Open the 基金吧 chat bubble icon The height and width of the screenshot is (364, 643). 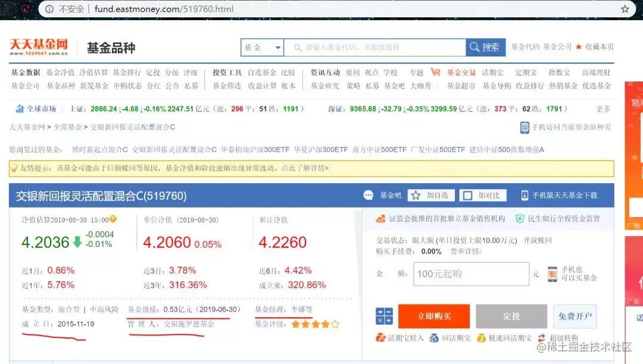click(x=369, y=195)
